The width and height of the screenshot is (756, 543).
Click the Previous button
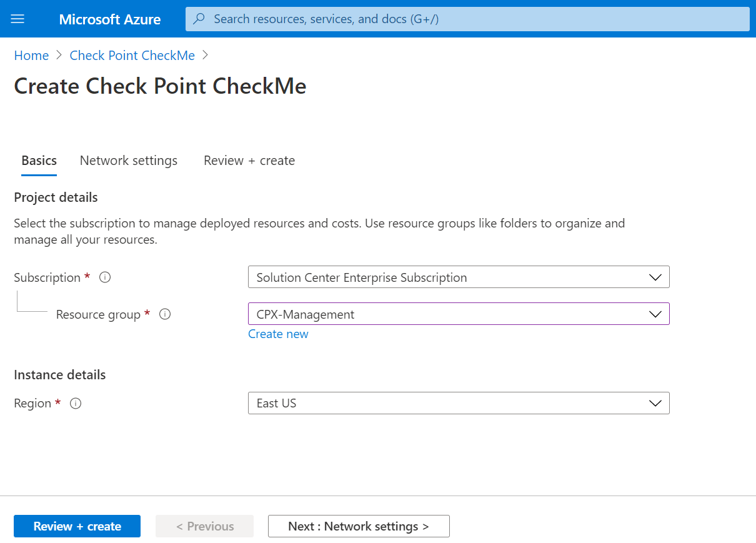point(204,526)
